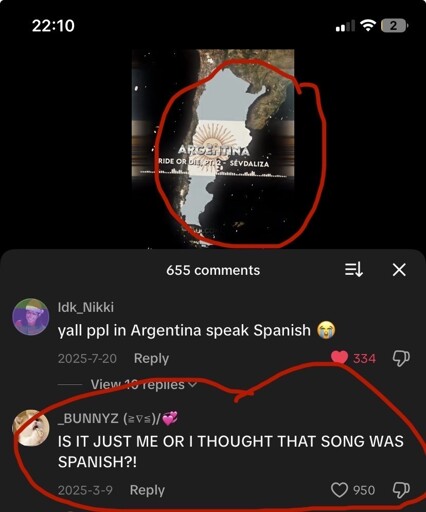Tap the Argentina video above comments
Viewport: 426px width, 512px height.
pos(213,148)
